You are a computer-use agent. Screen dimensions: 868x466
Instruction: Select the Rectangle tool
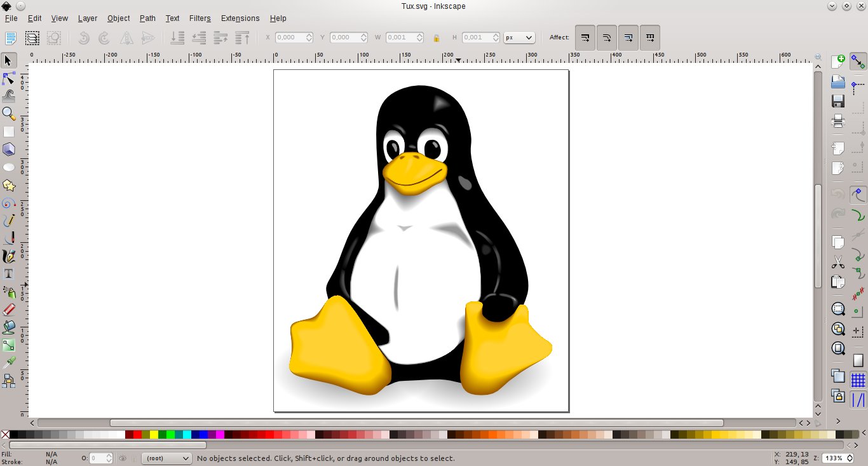[9, 132]
